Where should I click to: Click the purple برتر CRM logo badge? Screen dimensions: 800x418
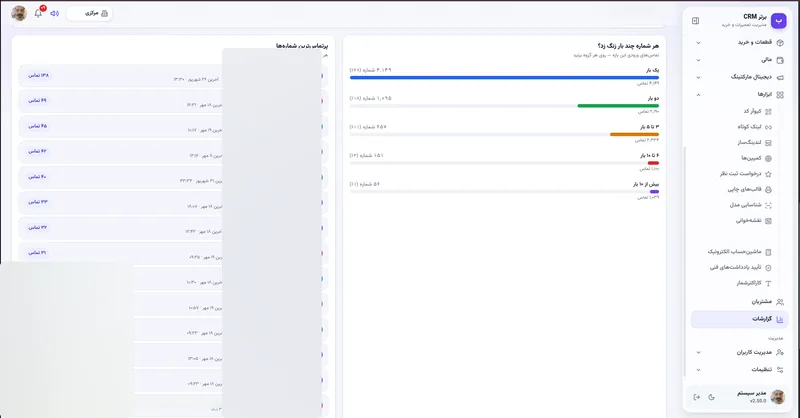point(779,20)
